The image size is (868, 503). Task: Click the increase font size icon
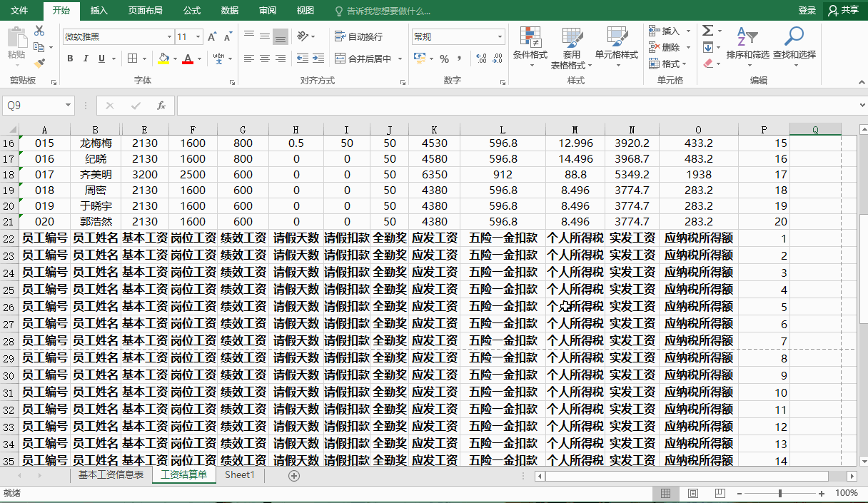click(x=212, y=36)
